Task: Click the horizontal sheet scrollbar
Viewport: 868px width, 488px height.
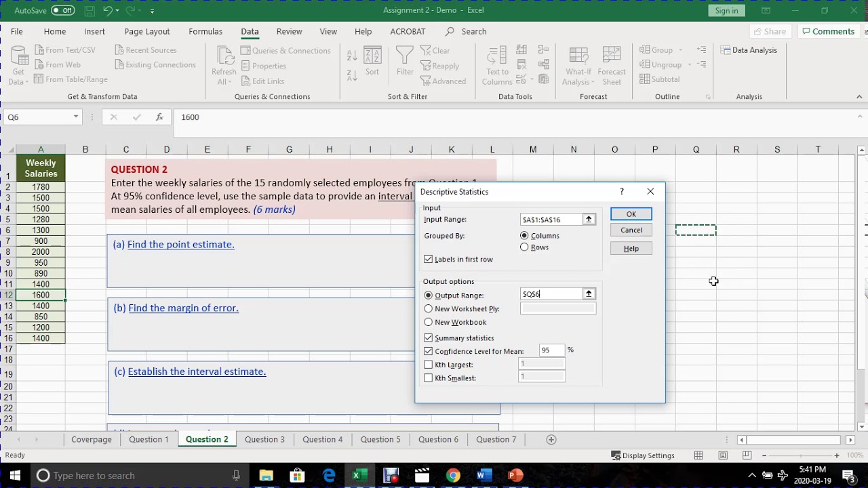Action: tap(795, 440)
